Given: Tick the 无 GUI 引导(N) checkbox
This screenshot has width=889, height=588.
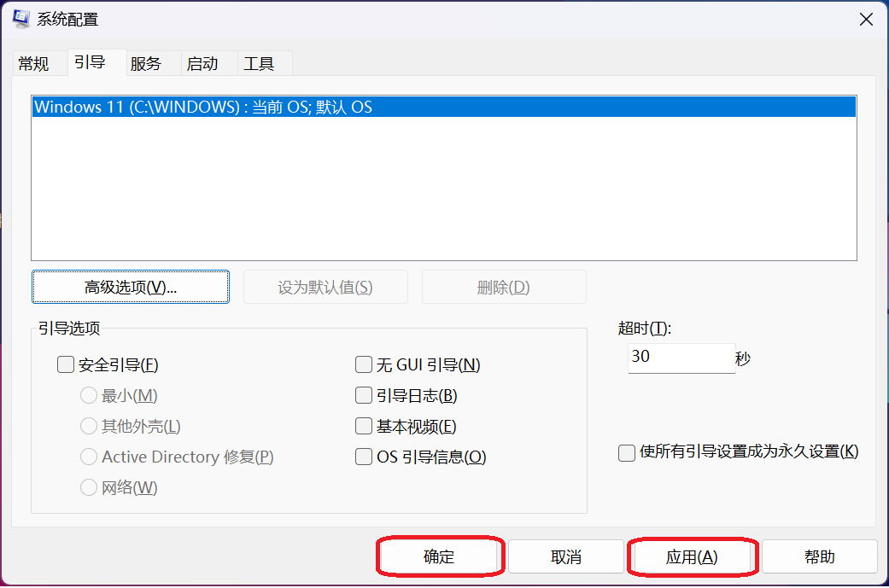Looking at the screenshot, I should coord(364,364).
